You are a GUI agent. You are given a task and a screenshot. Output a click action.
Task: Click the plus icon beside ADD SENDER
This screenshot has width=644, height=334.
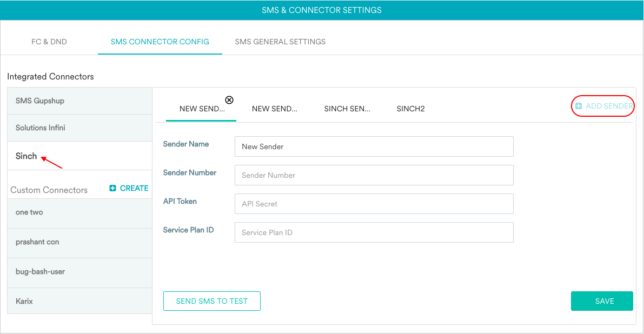coord(578,106)
